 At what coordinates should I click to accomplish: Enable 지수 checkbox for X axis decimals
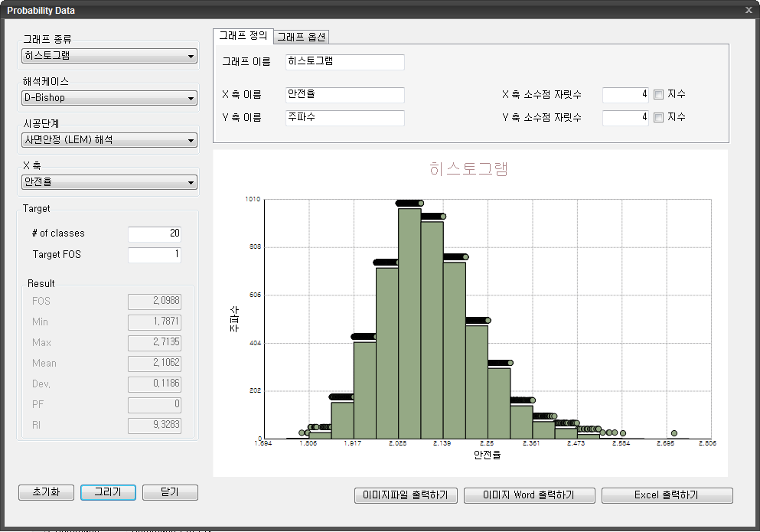point(658,95)
